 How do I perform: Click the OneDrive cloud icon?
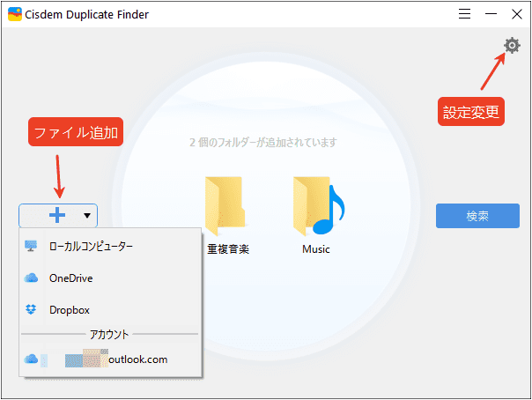coord(31,278)
